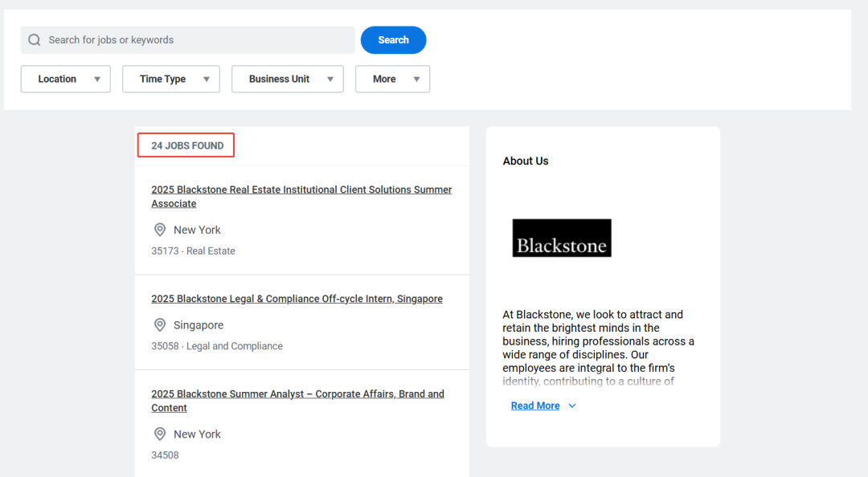Open the Location filter dropdown
Screen dimensions: 868x477
[x=66, y=79]
